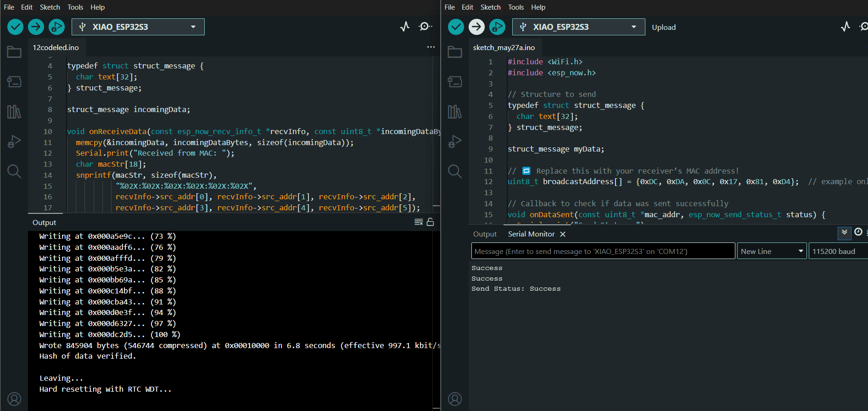Open Sketch menu in right window
The image size is (868, 411).
[x=491, y=7]
